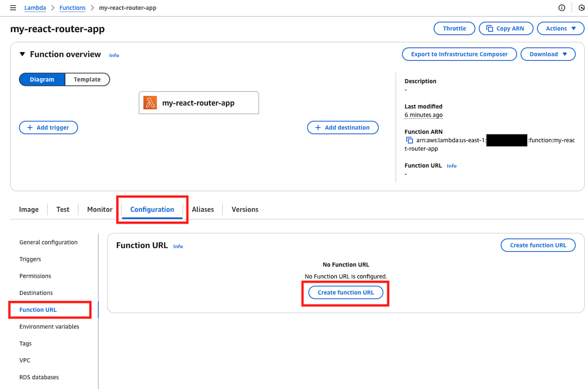The image size is (588, 389).
Task: Click Info link beside Function overview
Action: pyautogui.click(x=114, y=55)
